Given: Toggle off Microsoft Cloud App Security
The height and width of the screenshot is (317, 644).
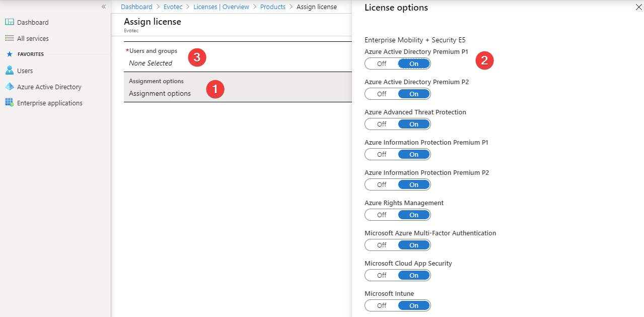Looking at the screenshot, I should pos(382,275).
